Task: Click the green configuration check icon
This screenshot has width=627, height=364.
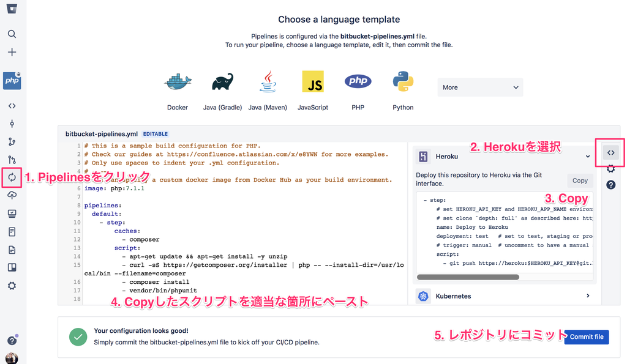Action: pyautogui.click(x=78, y=337)
